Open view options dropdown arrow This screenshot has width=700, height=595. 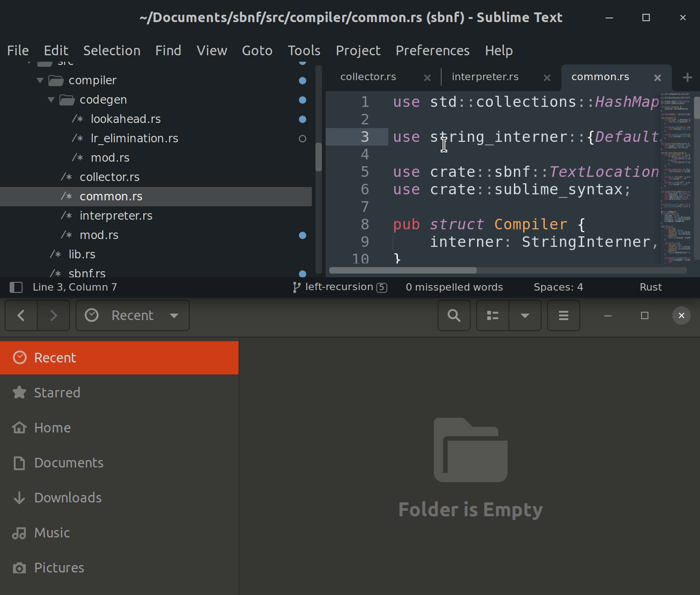click(x=525, y=315)
